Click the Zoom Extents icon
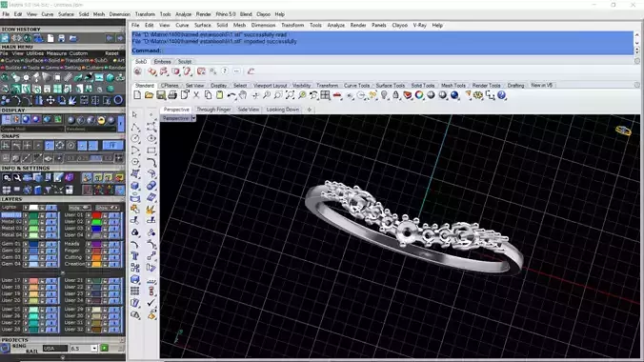The image size is (644, 362). pyautogui.click(x=290, y=95)
